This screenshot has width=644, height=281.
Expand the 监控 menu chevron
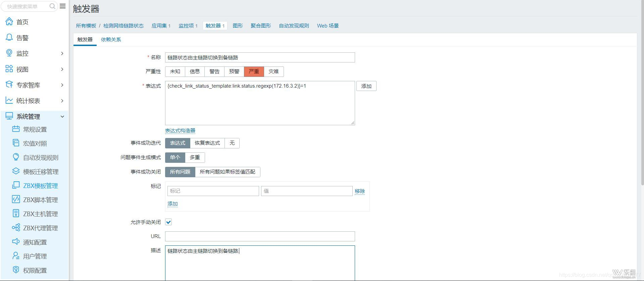(62, 53)
